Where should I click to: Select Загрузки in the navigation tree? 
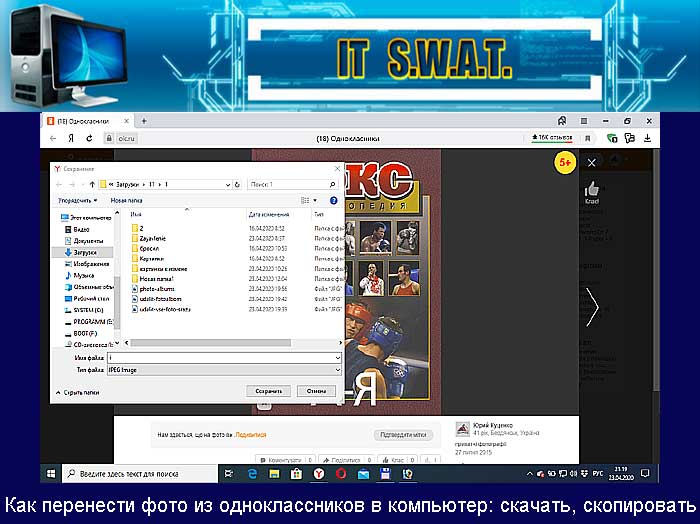click(81, 252)
